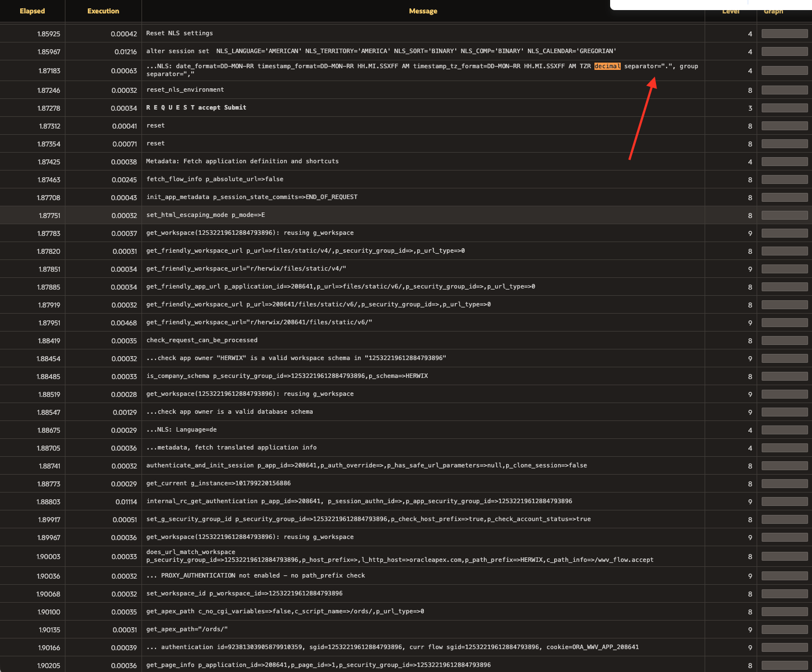Click the 'get_current g_instance' message row
This screenshot has height=672, width=812.
tap(218, 484)
